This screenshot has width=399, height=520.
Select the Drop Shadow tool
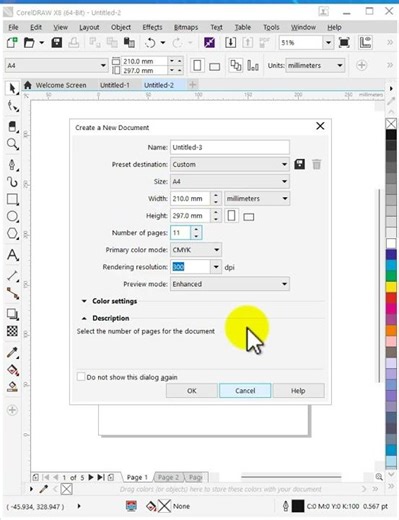[12, 314]
